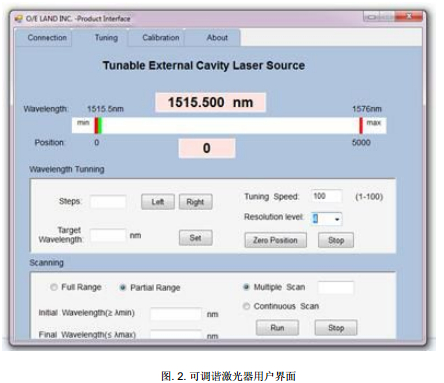Click Set target wavelength button
The image size is (444, 383).
pos(195,238)
